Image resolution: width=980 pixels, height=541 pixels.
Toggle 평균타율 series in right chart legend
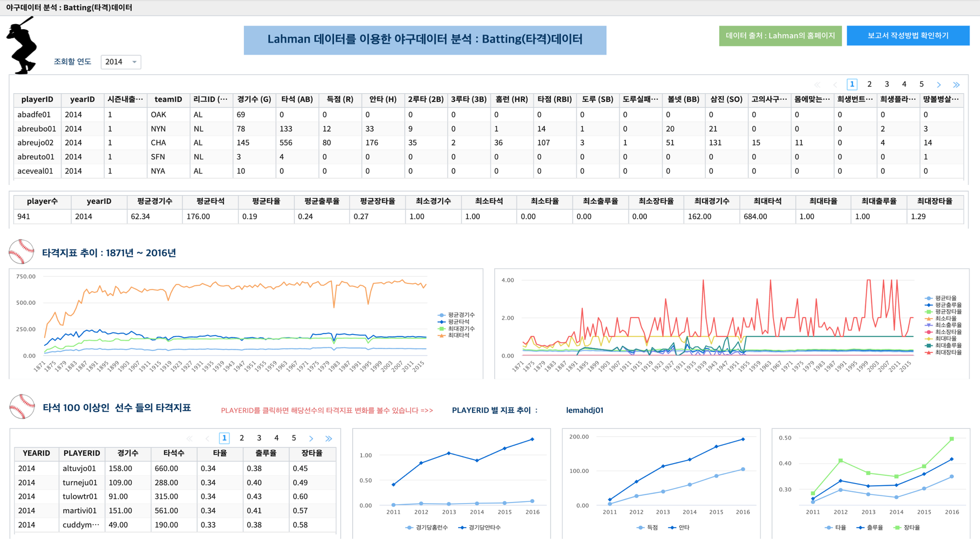[x=941, y=298]
